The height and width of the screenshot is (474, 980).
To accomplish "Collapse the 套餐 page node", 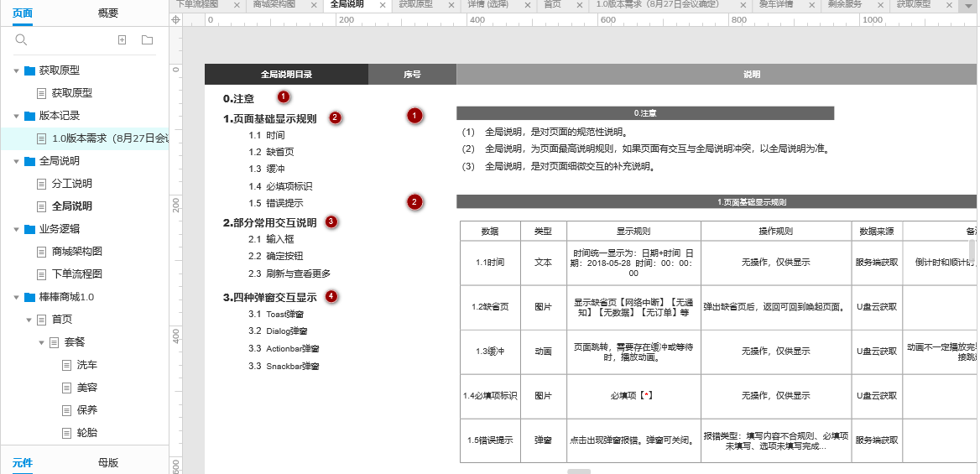I will click(x=41, y=342).
